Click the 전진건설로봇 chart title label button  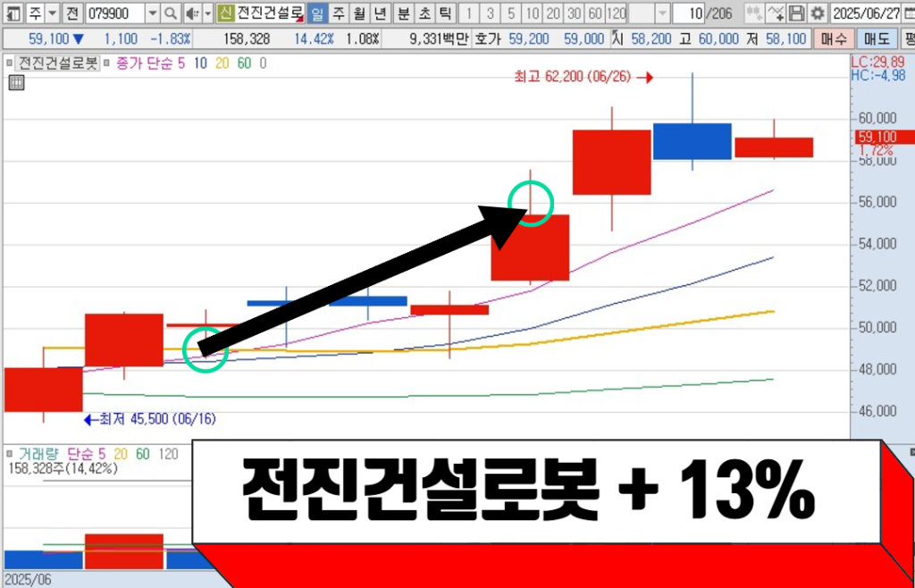pyautogui.click(x=58, y=63)
